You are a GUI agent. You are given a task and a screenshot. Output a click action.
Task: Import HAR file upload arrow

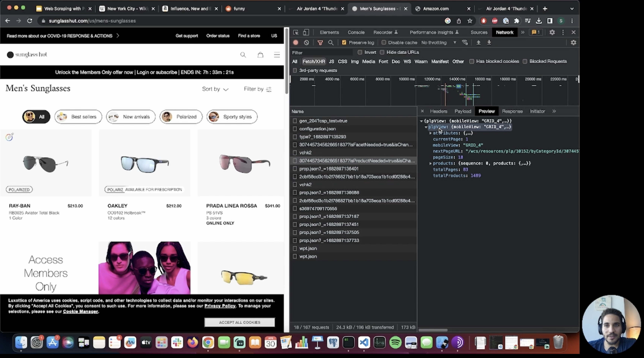click(x=478, y=43)
